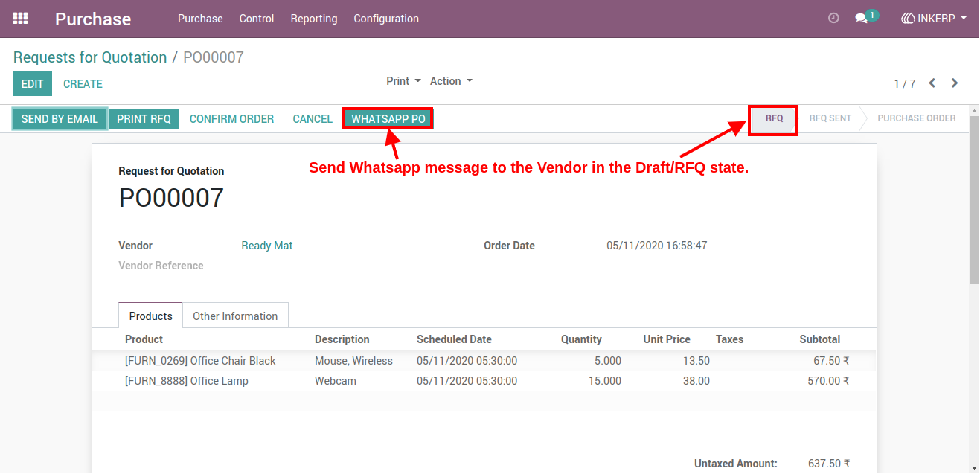This screenshot has height=474, width=980.
Task: Sort by Quantity column header
Action: [x=581, y=339]
